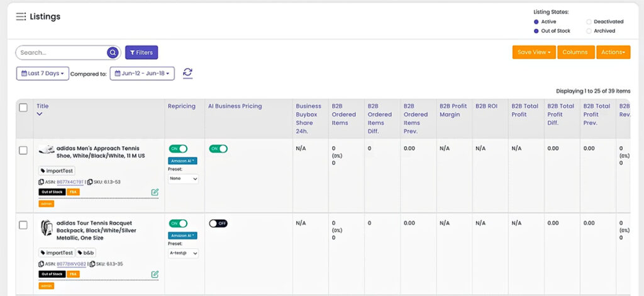Select the adidas Tour Backpack row checkbox
Viewport: 644px width, 296px height.
point(23,225)
